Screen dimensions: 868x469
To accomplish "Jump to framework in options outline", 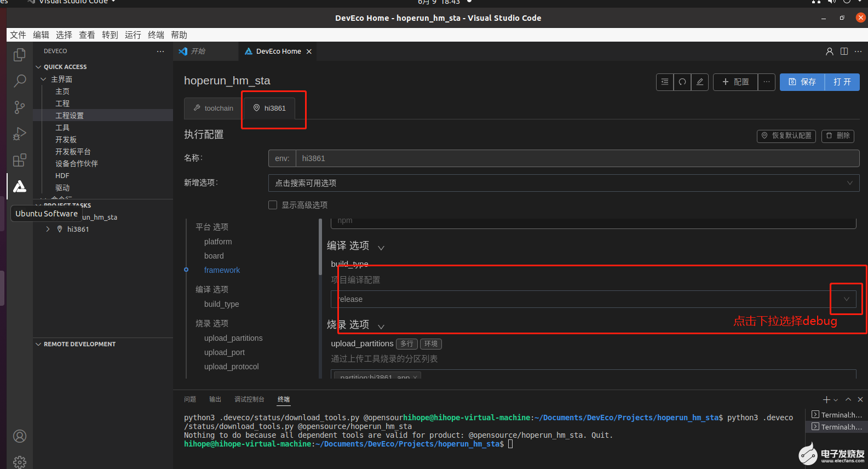I will coord(222,270).
